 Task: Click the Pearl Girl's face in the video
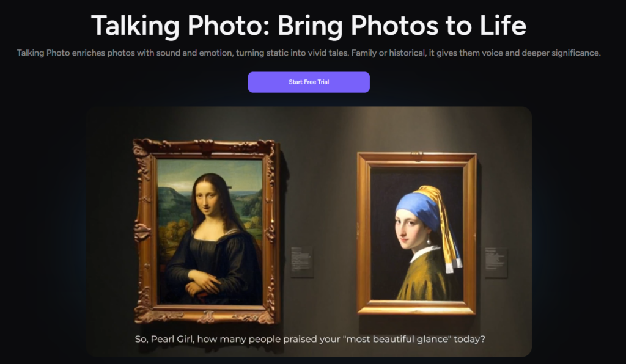pos(409,228)
